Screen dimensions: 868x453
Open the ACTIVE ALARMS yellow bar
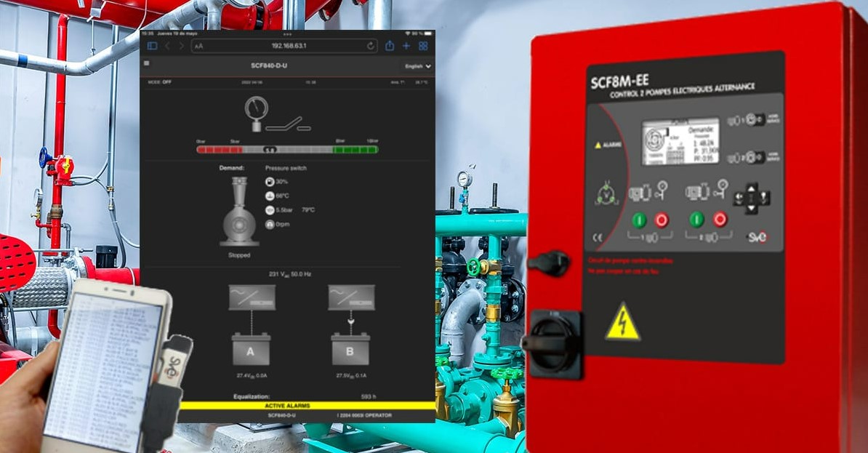(x=287, y=406)
